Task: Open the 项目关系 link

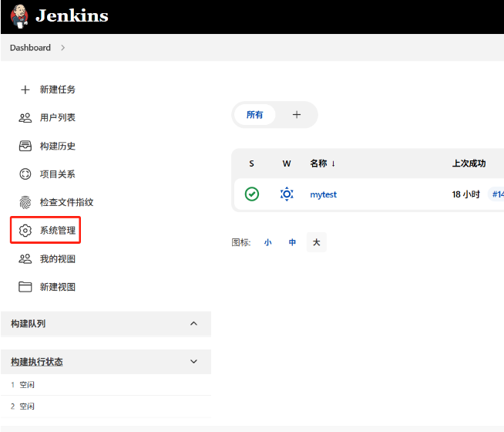Action: pos(58,174)
